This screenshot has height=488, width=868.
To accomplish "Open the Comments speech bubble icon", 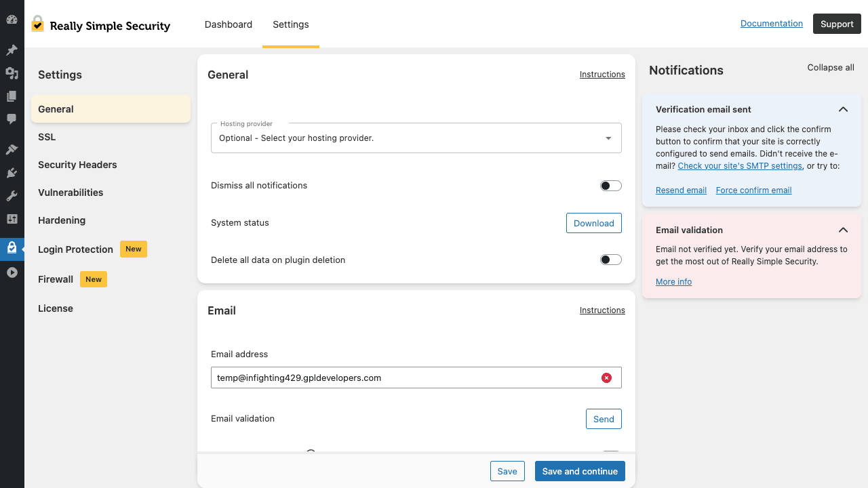I will click(x=12, y=119).
